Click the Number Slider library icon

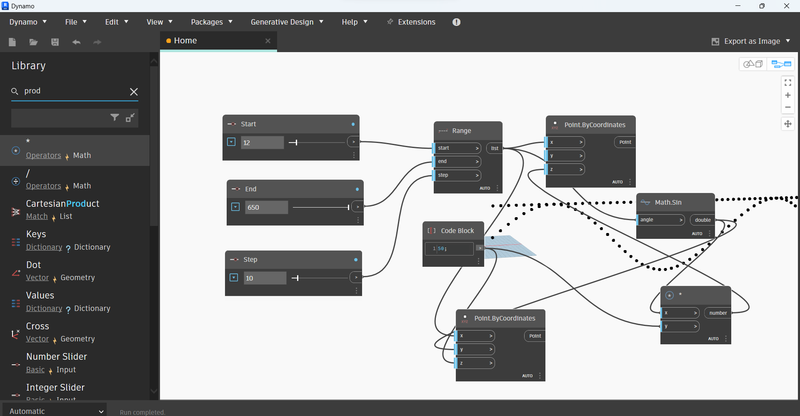pos(16,364)
